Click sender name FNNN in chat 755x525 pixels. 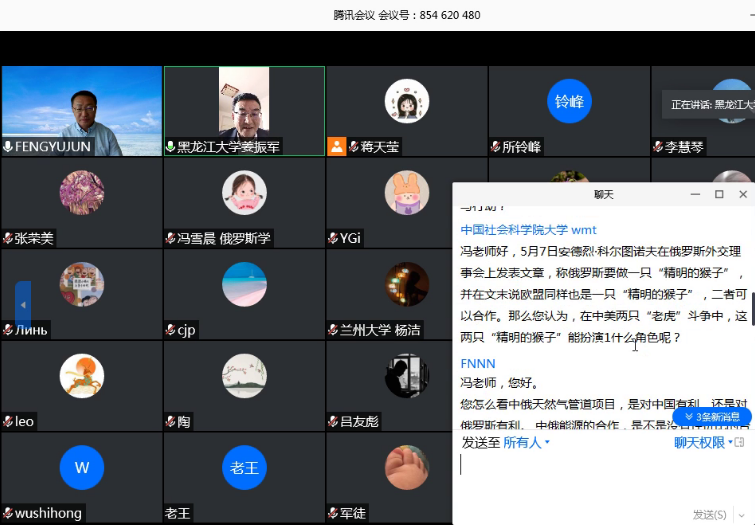coord(478,363)
